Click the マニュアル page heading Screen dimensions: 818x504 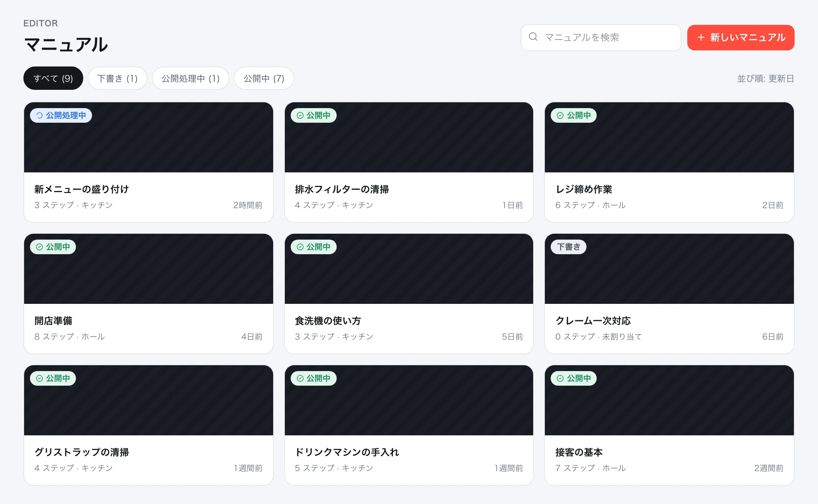coord(66,45)
